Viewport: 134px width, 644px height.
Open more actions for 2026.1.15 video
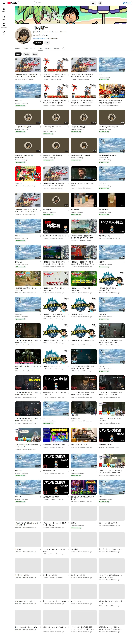pos(40,101)
